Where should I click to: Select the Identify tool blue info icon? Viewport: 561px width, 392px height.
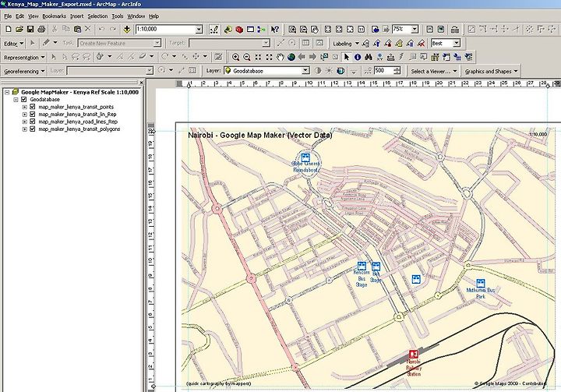pos(358,57)
